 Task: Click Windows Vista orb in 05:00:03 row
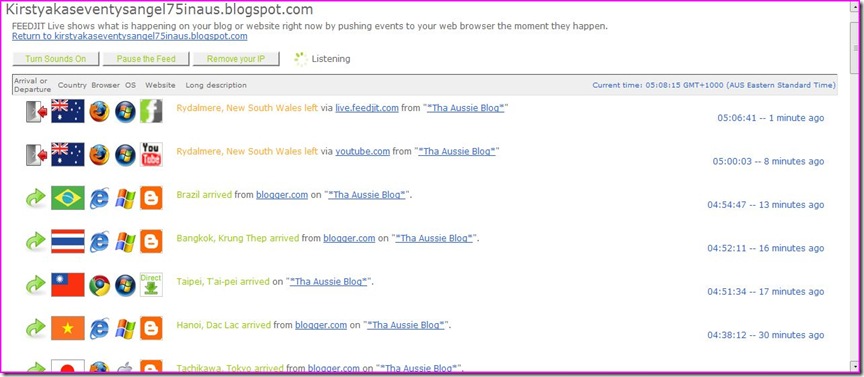[x=125, y=155]
